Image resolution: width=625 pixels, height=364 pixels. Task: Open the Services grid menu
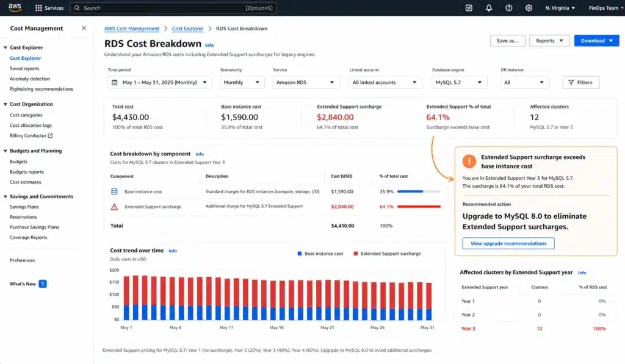pos(49,8)
